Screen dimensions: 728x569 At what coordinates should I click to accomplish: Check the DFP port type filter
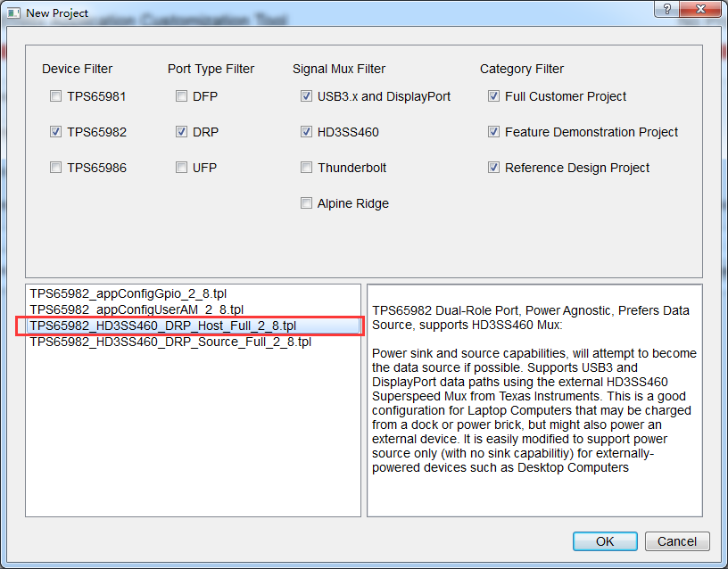[x=181, y=96]
